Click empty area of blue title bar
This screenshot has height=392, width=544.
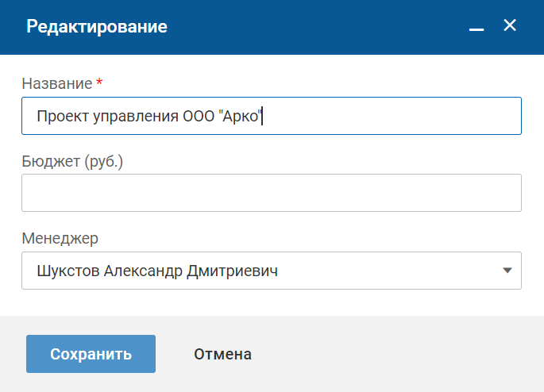318,26
